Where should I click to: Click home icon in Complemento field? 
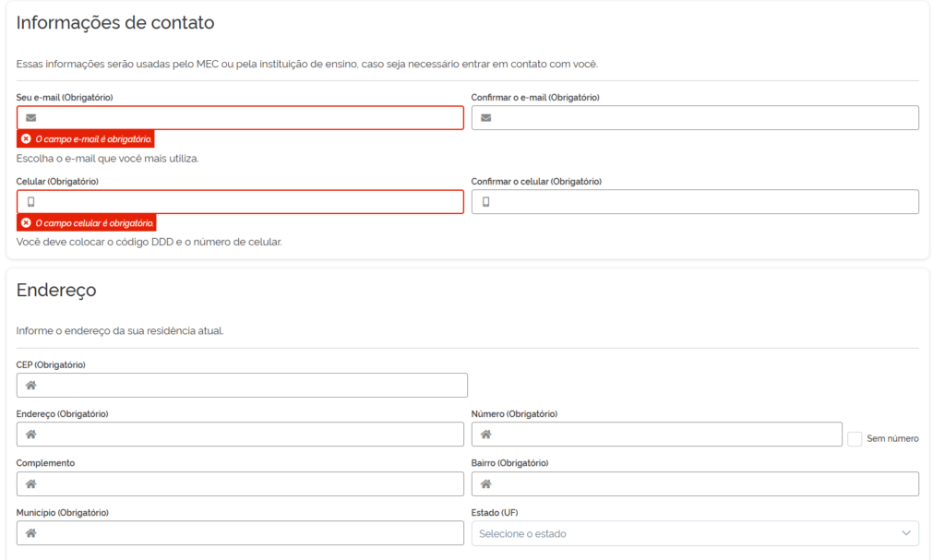click(x=30, y=483)
